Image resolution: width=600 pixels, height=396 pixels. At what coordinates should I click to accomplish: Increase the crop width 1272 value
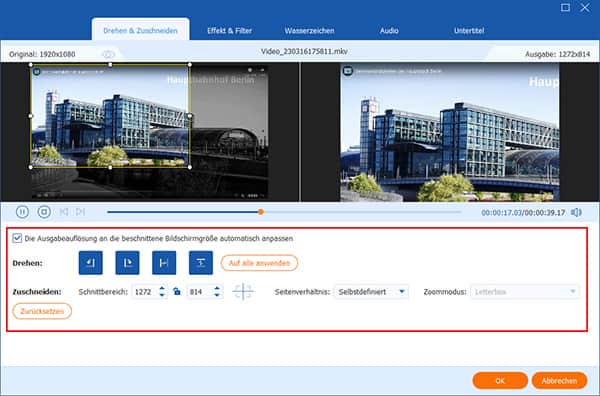point(162,288)
